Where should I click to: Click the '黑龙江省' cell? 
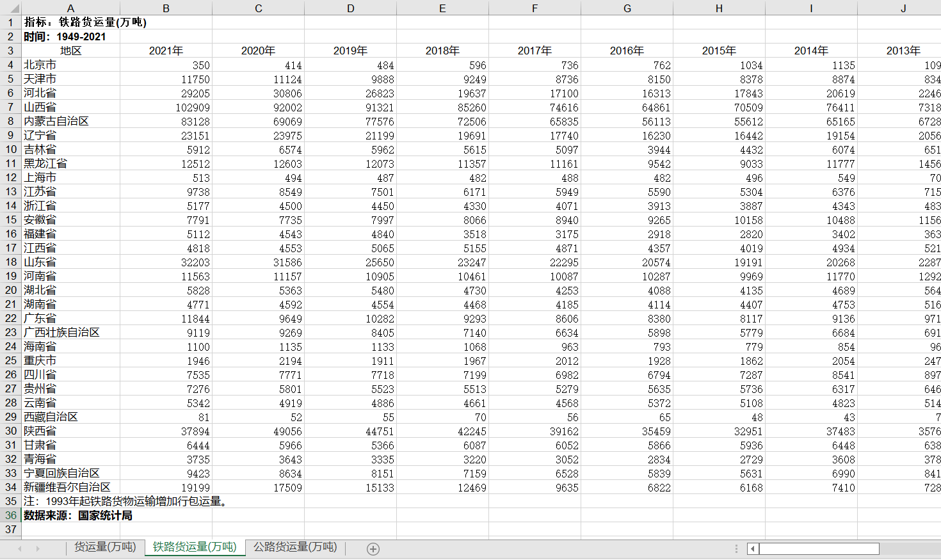[70, 163]
